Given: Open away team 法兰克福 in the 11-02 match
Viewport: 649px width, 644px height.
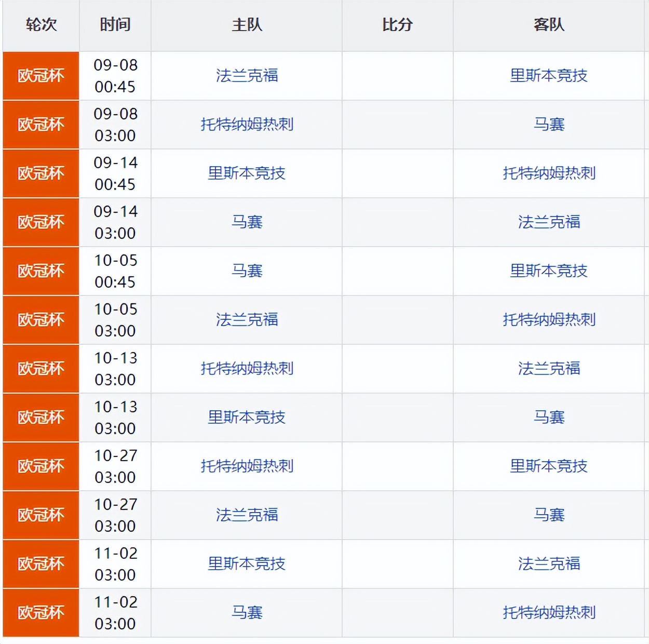Looking at the screenshot, I should coord(549,564).
